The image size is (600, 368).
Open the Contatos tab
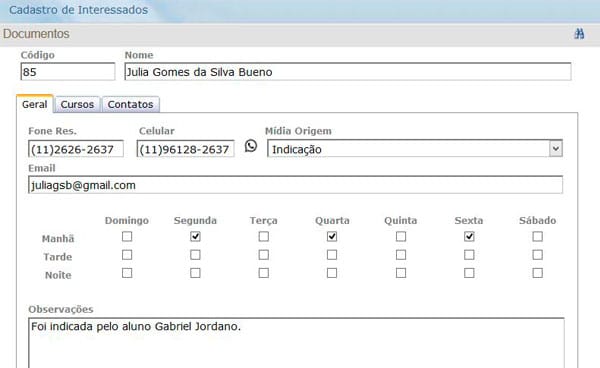tap(130, 104)
